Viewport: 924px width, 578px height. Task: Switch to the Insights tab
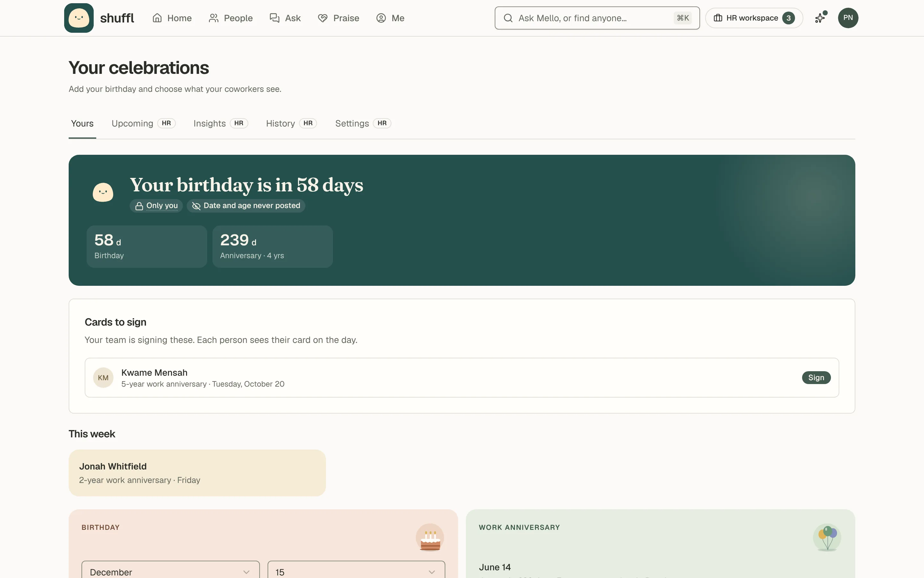pos(221,124)
